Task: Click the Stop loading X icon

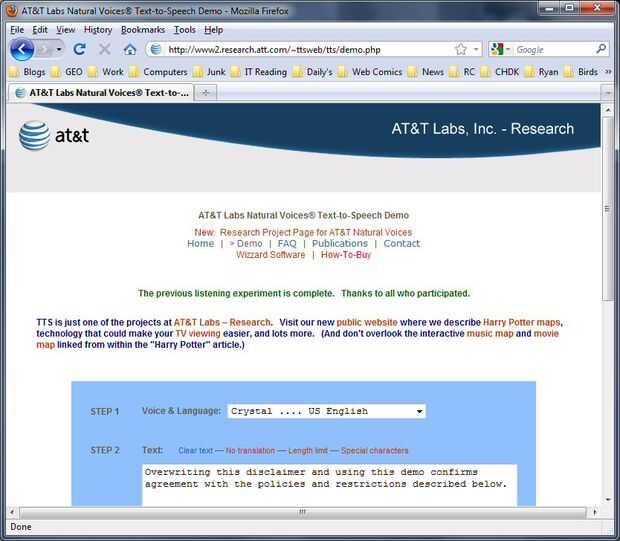Action: point(105,49)
